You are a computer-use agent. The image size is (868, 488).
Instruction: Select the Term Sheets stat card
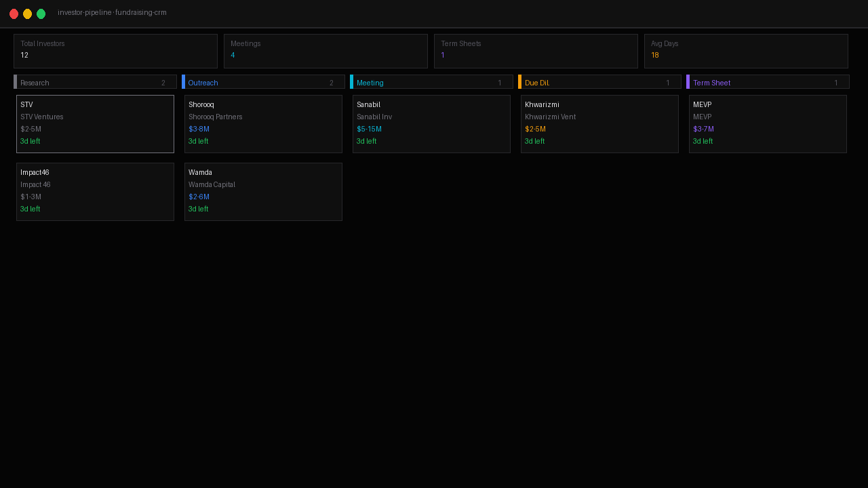coord(536,51)
